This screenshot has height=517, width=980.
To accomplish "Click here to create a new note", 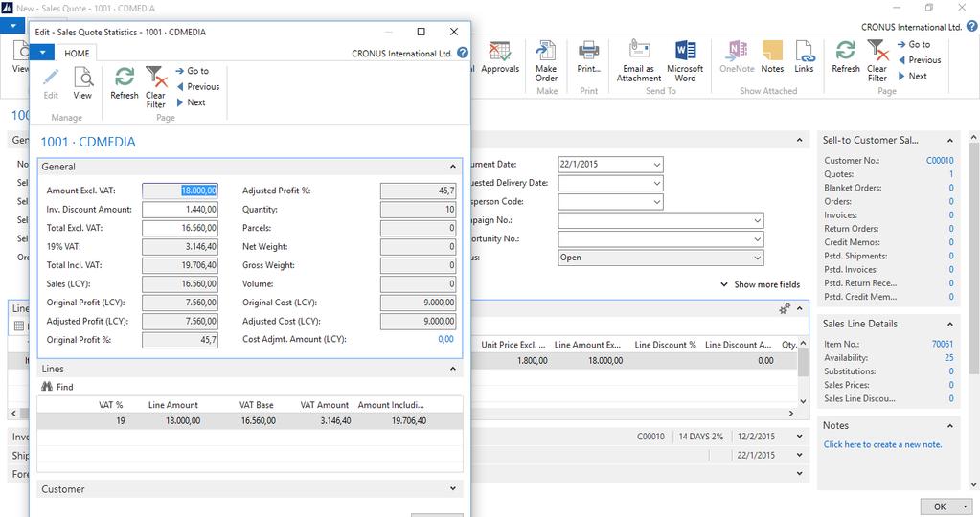I will 882,444.
